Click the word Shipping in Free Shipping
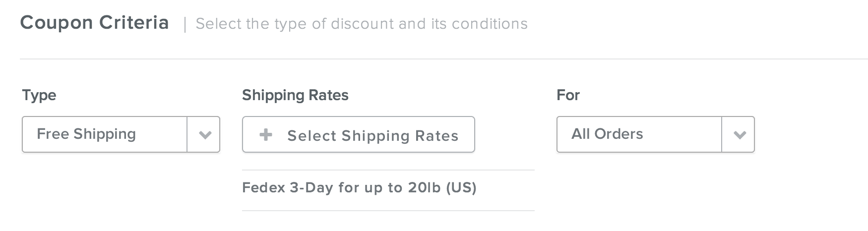The width and height of the screenshot is (868, 231). [x=105, y=134]
